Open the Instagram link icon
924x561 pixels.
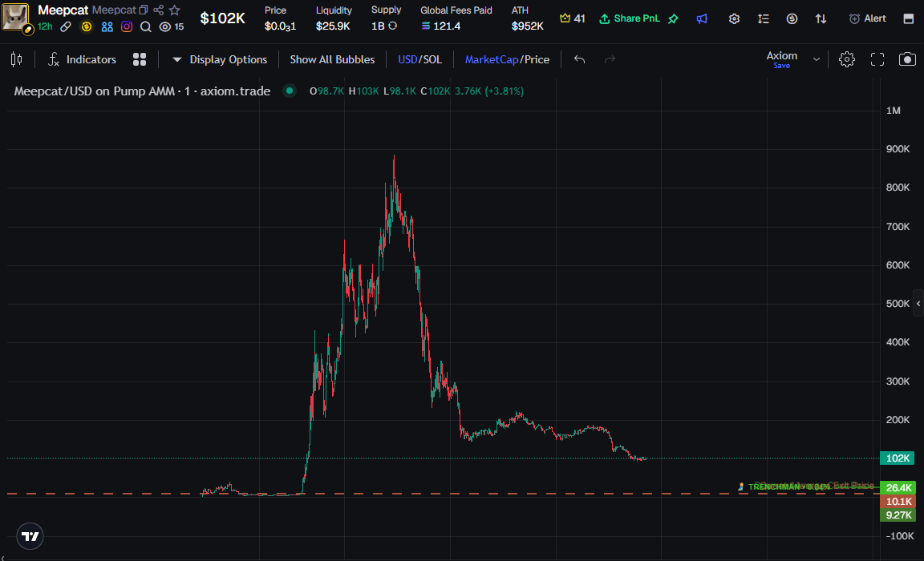tap(127, 26)
